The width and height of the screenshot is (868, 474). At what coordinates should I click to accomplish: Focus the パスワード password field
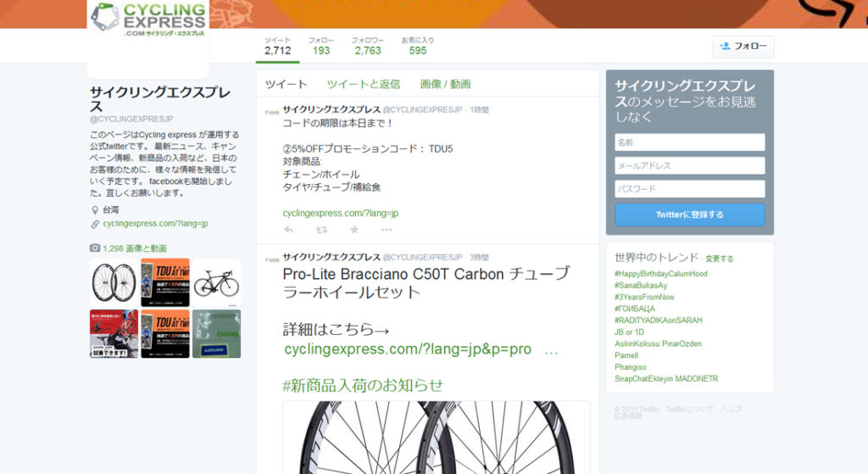click(x=690, y=189)
